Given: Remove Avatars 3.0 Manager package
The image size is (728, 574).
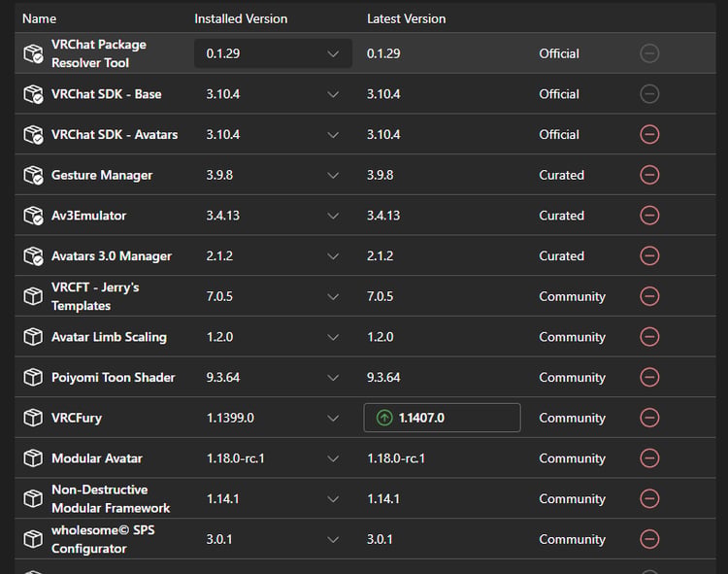Looking at the screenshot, I should (649, 255).
